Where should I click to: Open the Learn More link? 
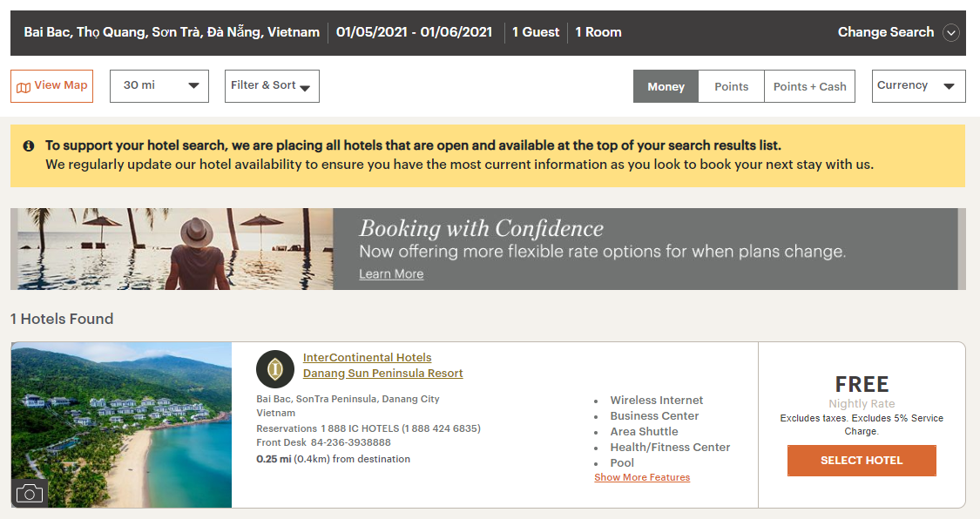(391, 274)
